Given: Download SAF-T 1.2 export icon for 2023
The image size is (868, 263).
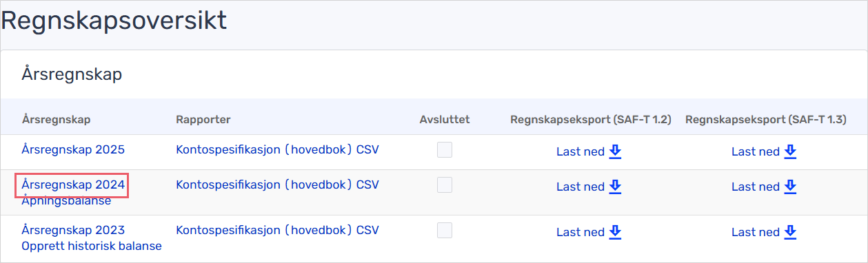Looking at the screenshot, I should pos(615,232).
